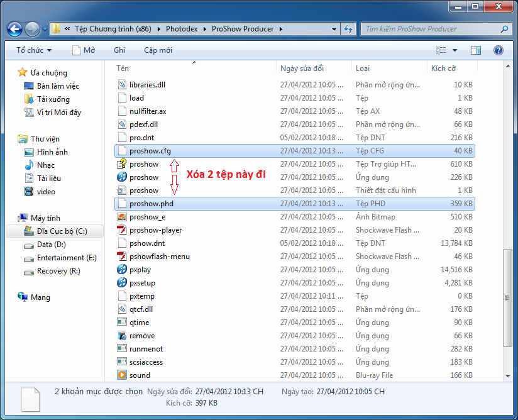Select the pshowflash-menu Flash icon
Image resolution: width=518 pixels, height=420 pixels.
pyautogui.click(x=122, y=257)
